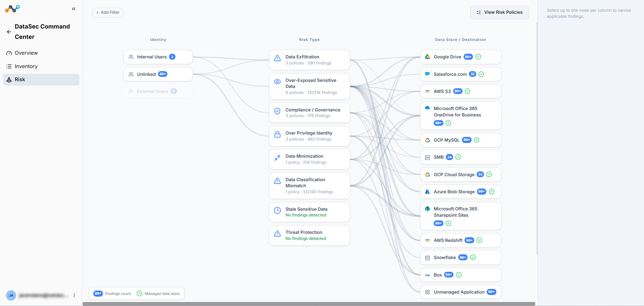Image resolution: width=644 pixels, height=306 pixels.
Task: Click the Threat Protection warning icon
Action: pyautogui.click(x=277, y=234)
